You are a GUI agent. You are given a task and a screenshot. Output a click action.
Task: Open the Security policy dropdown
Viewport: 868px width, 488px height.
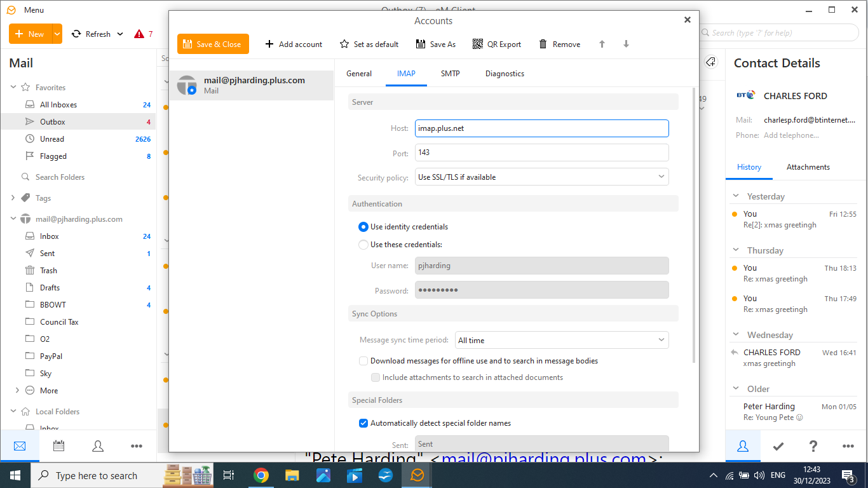click(x=541, y=177)
